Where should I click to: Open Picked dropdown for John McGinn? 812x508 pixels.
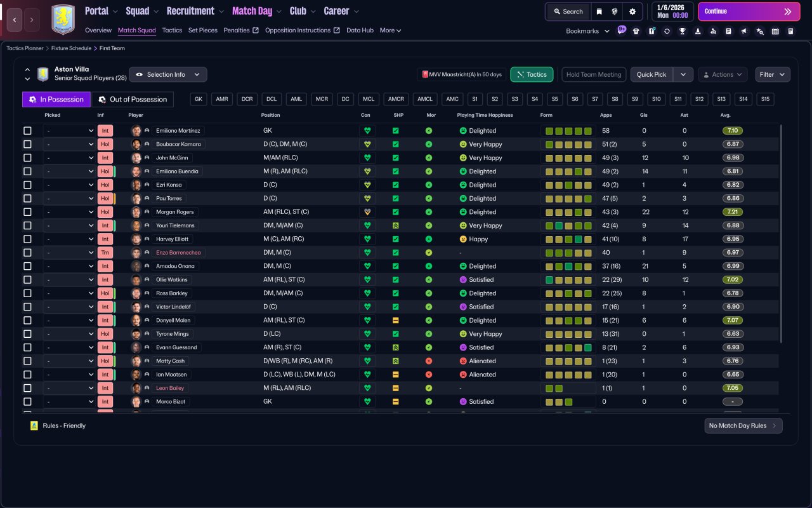69,157
